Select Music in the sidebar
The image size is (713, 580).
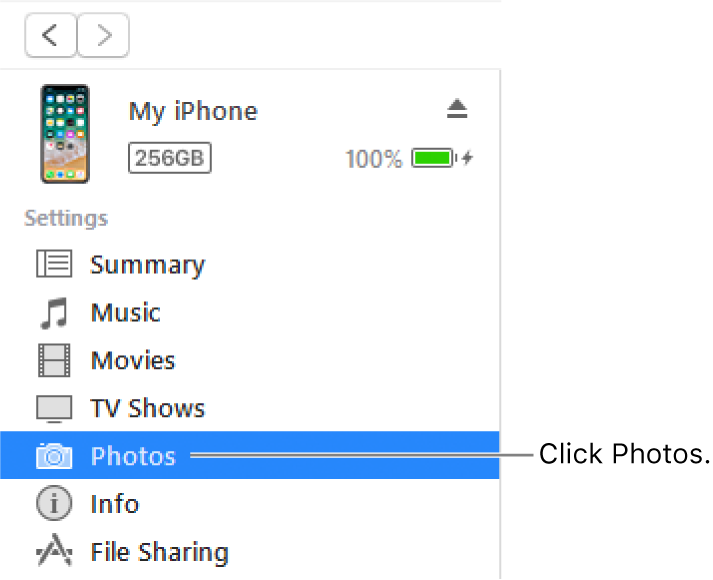tap(125, 313)
